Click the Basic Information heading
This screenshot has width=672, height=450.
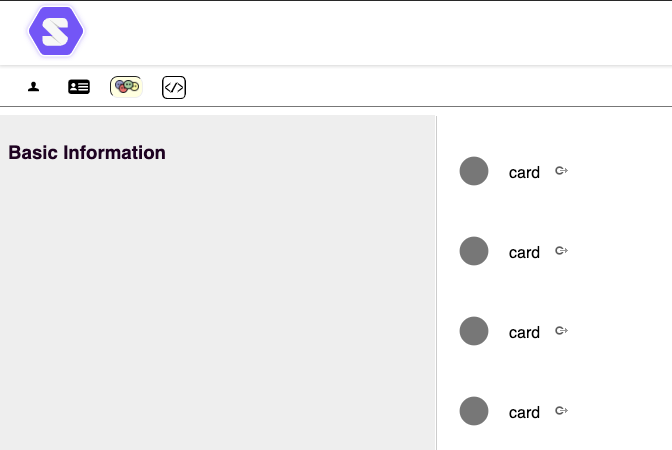pos(87,153)
